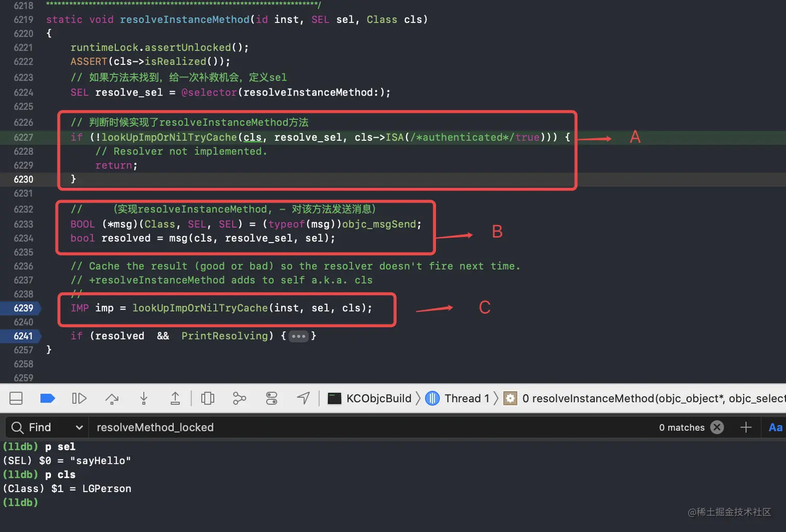The width and height of the screenshot is (786, 532).
Task: Expand the folded code block on line 6241
Action: tap(299, 336)
